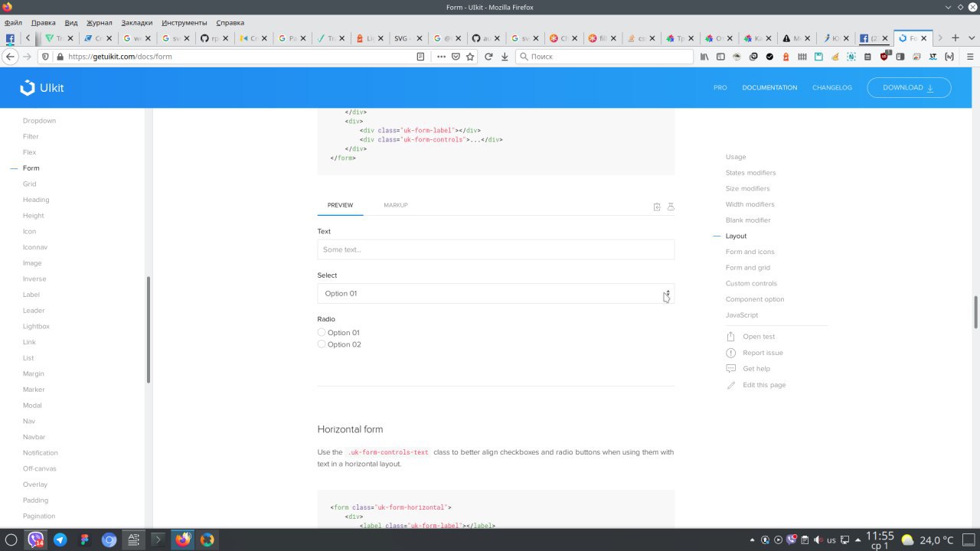980x551 pixels.
Task: Open the clock showing 11:55 in the tray
Action: (880, 540)
